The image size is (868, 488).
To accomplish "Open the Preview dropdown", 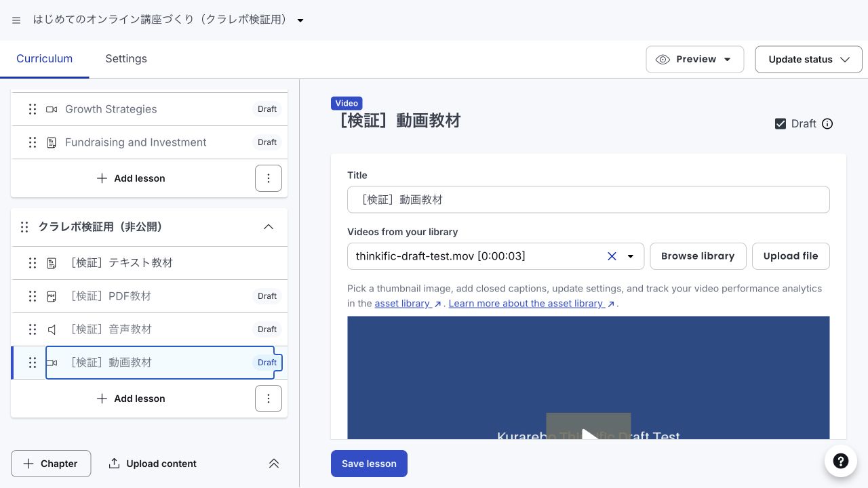I will coord(695,60).
